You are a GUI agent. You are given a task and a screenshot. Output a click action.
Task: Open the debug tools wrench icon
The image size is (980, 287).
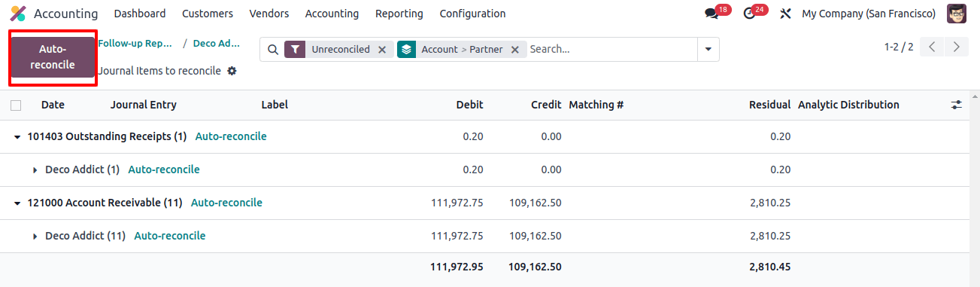[x=786, y=14]
